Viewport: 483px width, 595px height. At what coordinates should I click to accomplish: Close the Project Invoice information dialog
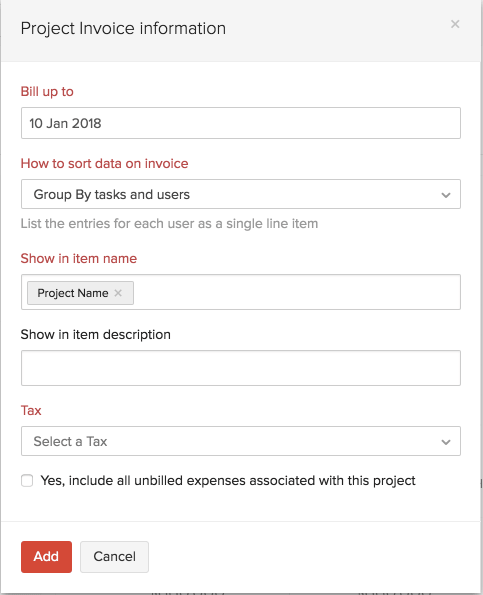(x=455, y=24)
